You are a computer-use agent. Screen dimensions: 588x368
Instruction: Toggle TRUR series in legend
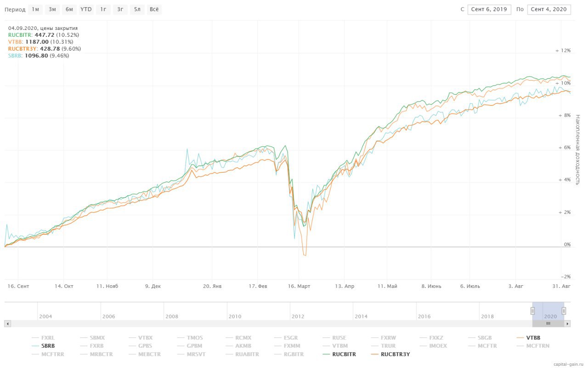(384, 346)
